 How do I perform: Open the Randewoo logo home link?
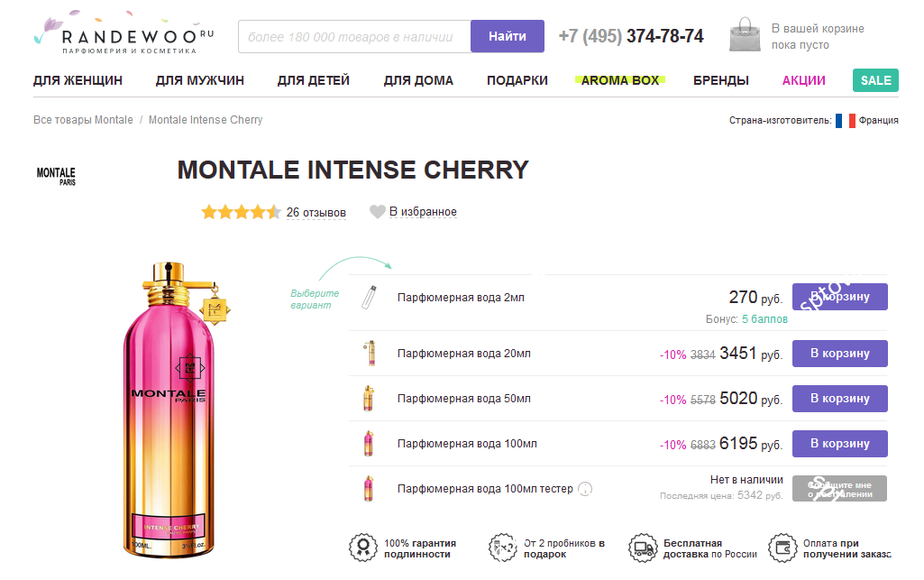124,33
